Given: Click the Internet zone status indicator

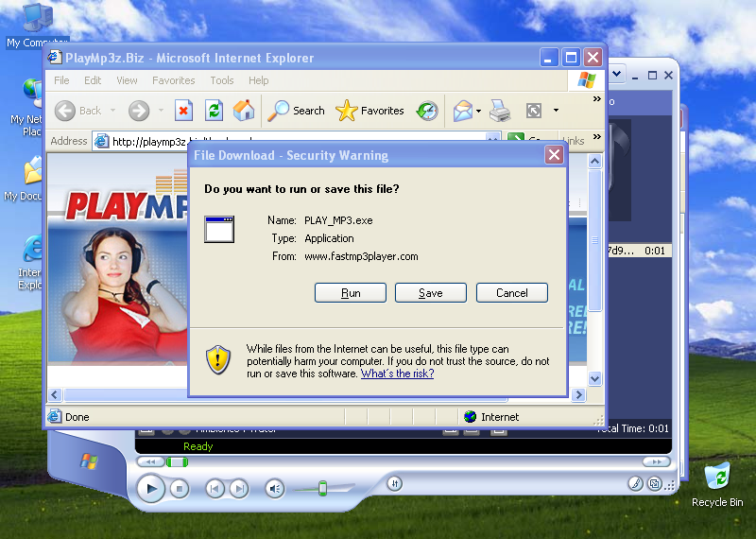Looking at the screenshot, I should [x=491, y=417].
